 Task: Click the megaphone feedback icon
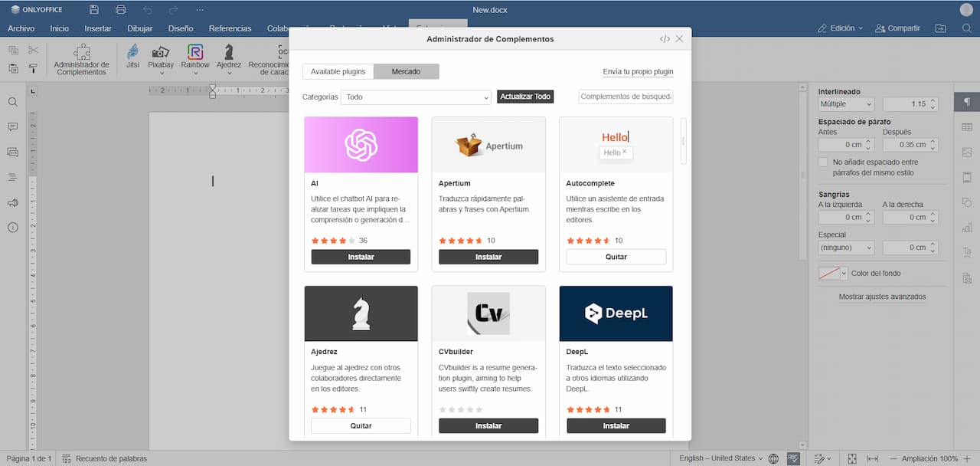coord(13,203)
